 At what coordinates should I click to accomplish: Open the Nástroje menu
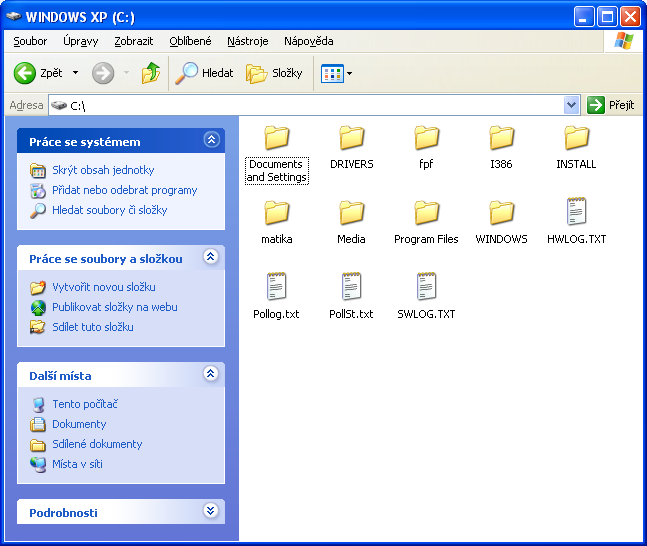click(248, 41)
